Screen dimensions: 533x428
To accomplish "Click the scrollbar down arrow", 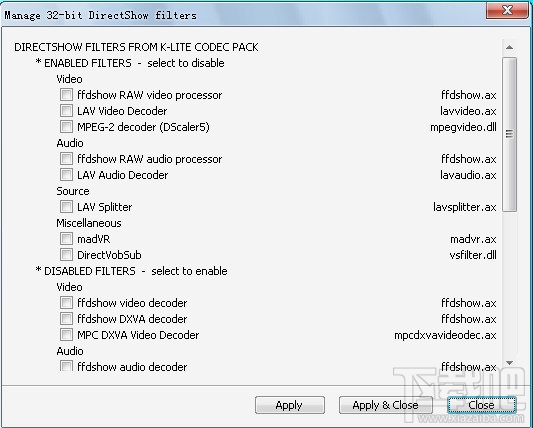I will 509,363.
